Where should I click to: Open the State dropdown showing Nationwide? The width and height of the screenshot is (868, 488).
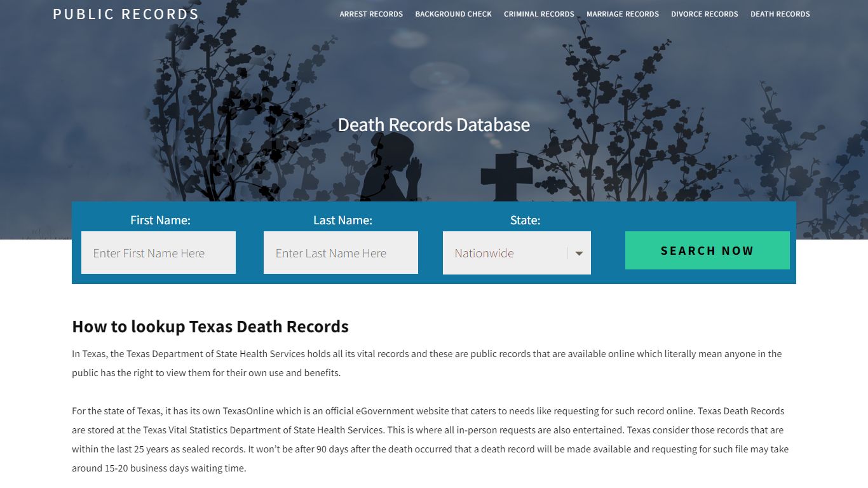[x=517, y=253]
